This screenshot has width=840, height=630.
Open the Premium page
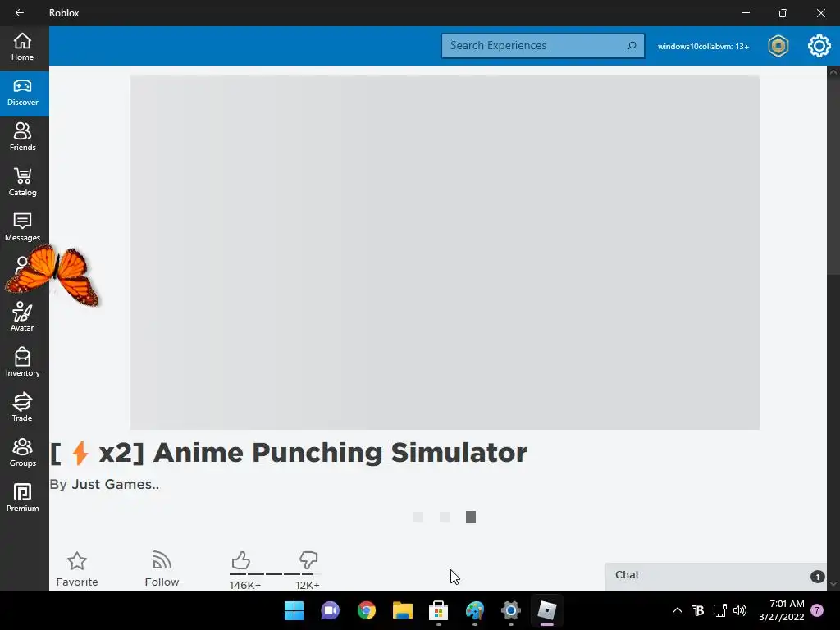coord(22,498)
